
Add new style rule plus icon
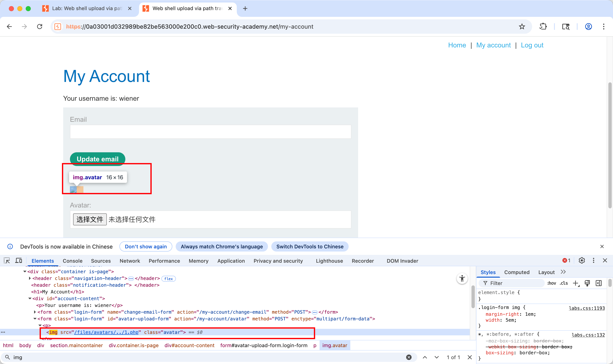click(x=576, y=283)
